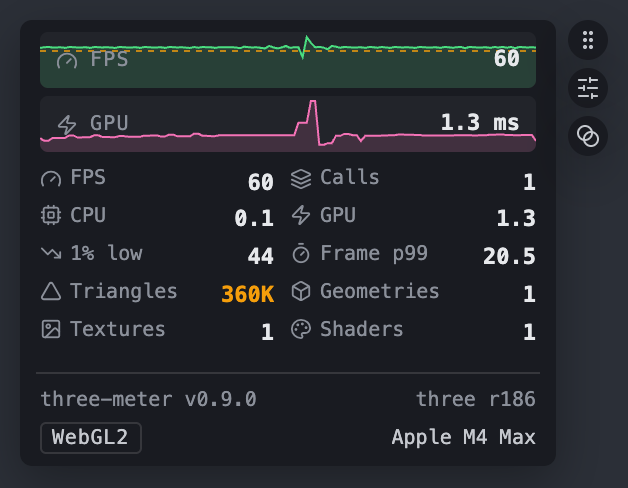Click the 1% low label
This screenshot has height=488, width=628.
pyautogui.click(x=106, y=253)
